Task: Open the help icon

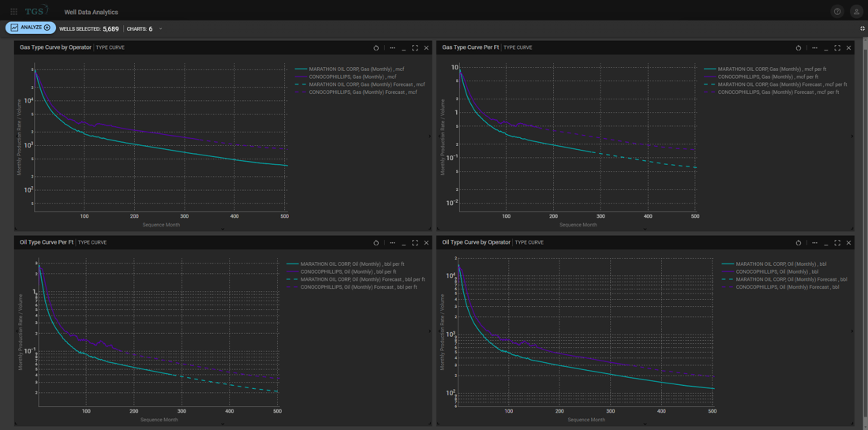Action: (x=837, y=12)
